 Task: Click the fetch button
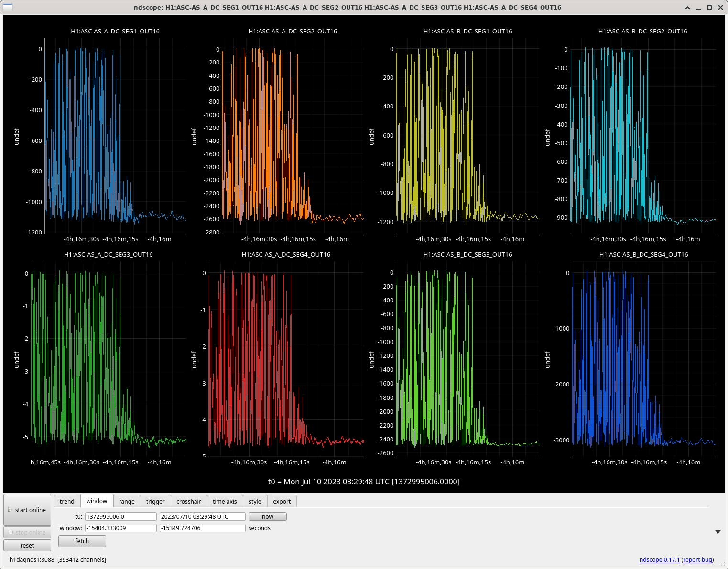[x=82, y=541]
